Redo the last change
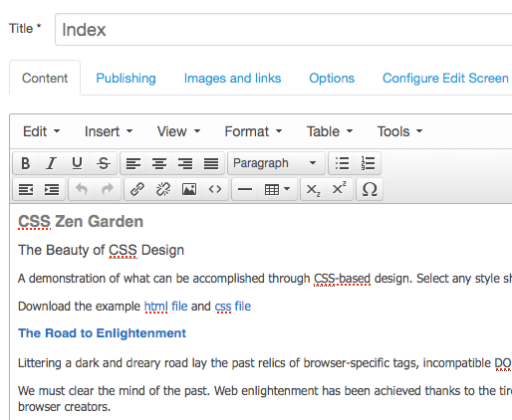 pos(108,189)
